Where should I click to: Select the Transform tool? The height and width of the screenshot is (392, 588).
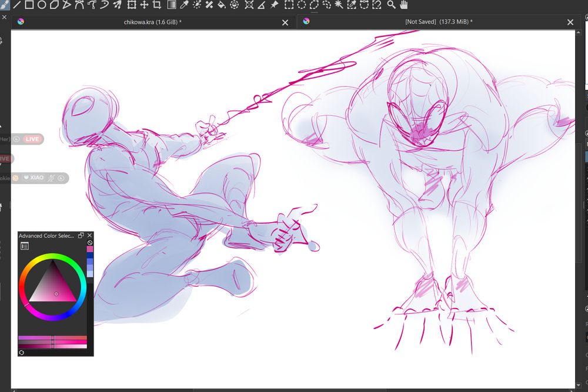(x=131, y=5)
